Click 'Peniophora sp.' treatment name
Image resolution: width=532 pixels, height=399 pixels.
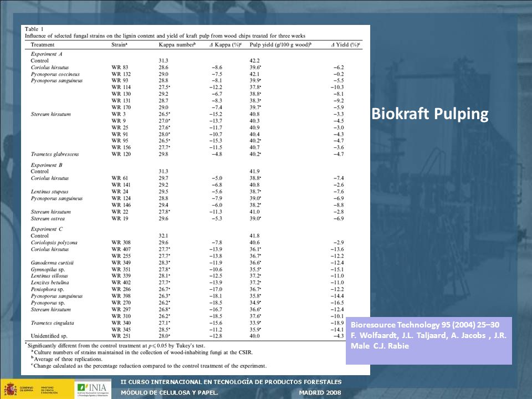(47, 289)
